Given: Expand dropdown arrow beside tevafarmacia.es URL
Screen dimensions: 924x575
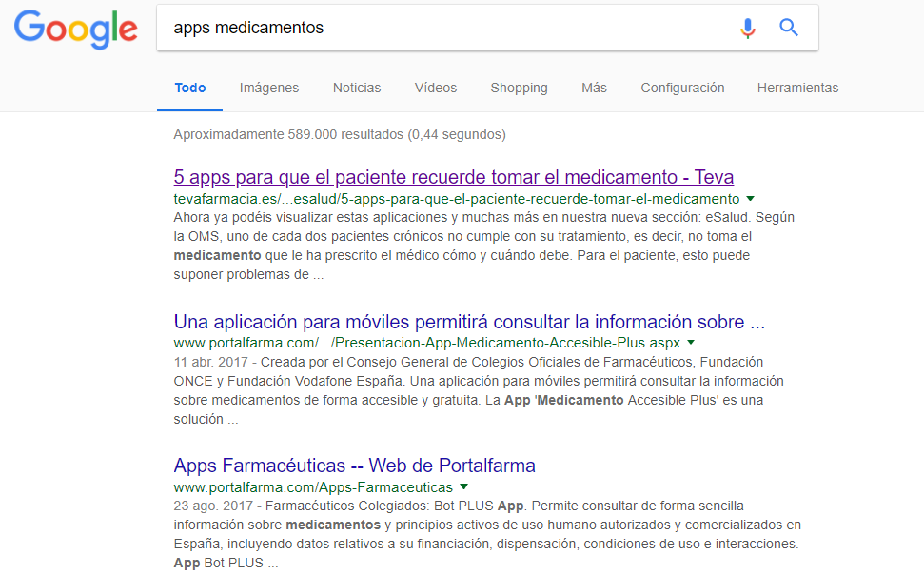Looking at the screenshot, I should point(750,199).
